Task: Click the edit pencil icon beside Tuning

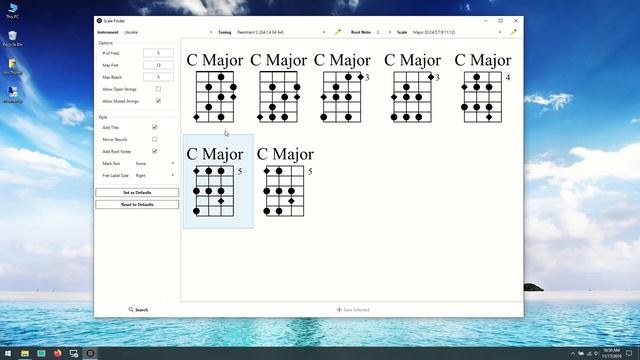Action: [x=338, y=32]
